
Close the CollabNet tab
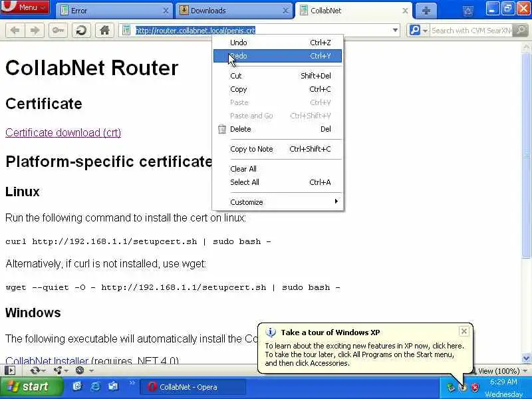[405, 11]
